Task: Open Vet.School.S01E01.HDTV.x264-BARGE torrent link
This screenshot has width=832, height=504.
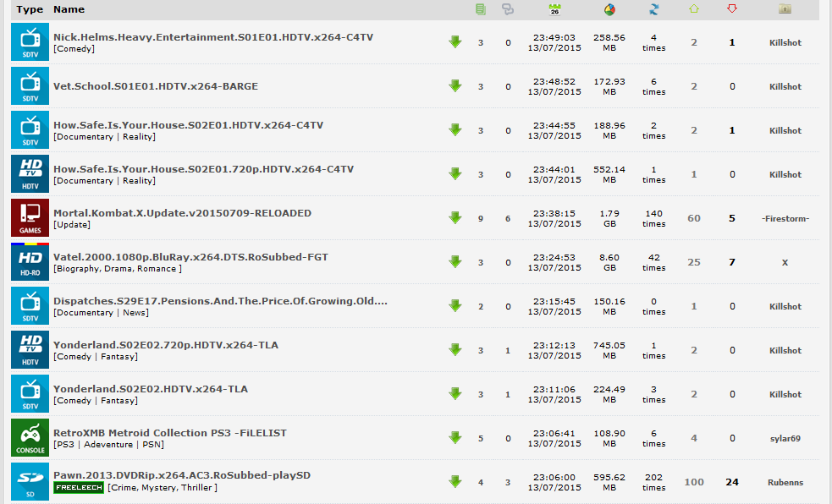Action: pos(156,86)
